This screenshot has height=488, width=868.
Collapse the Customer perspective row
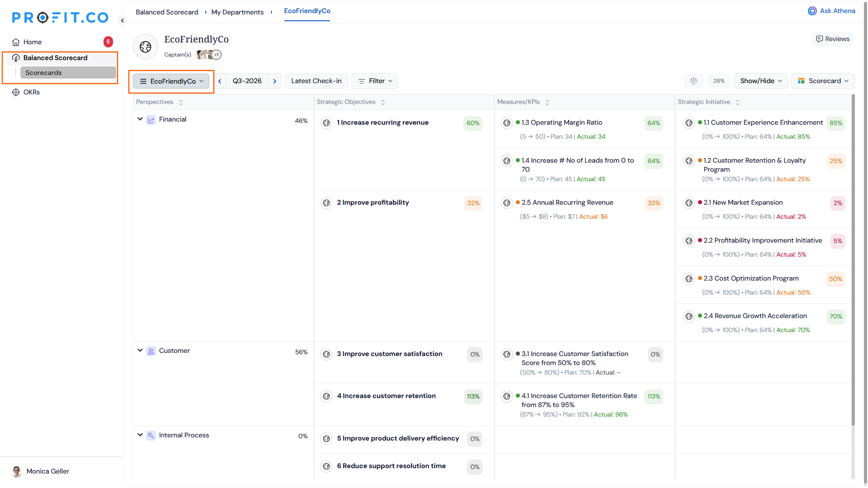[x=140, y=351]
